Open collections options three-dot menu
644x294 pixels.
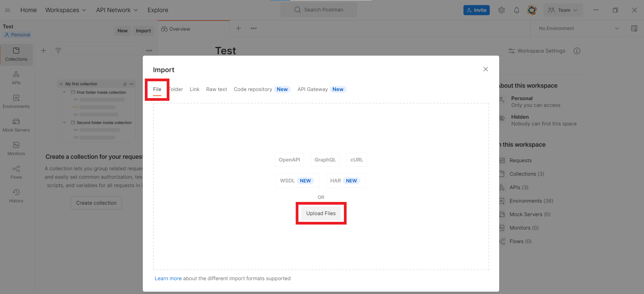tap(149, 51)
